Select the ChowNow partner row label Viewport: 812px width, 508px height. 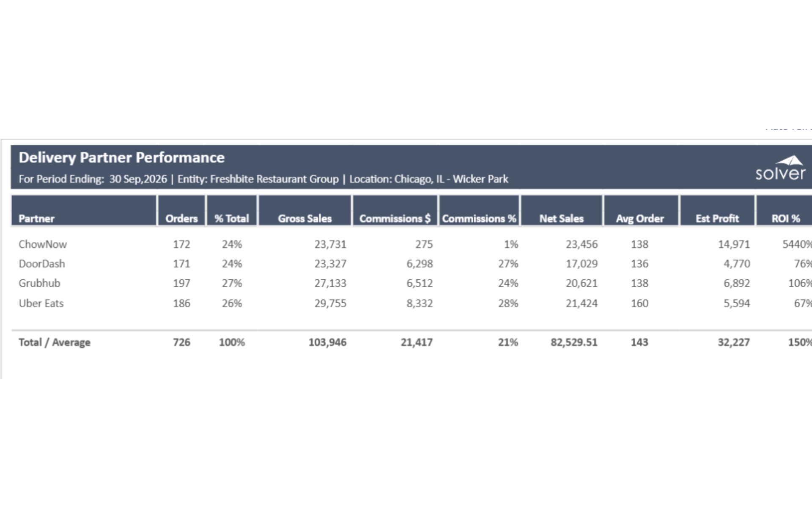coord(43,244)
